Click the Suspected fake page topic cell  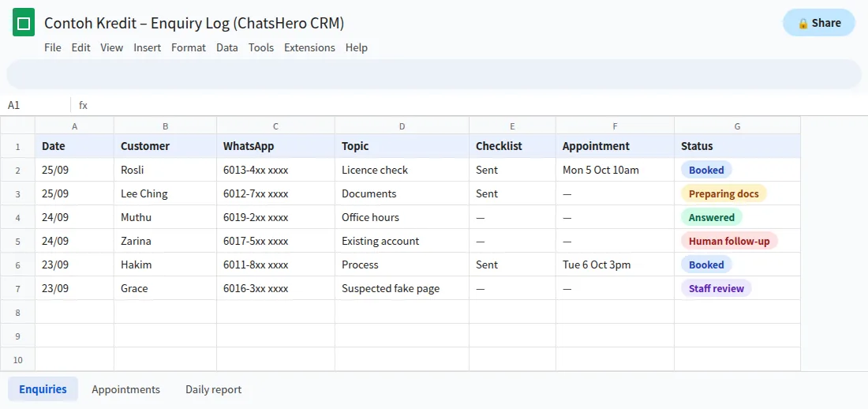coord(402,288)
